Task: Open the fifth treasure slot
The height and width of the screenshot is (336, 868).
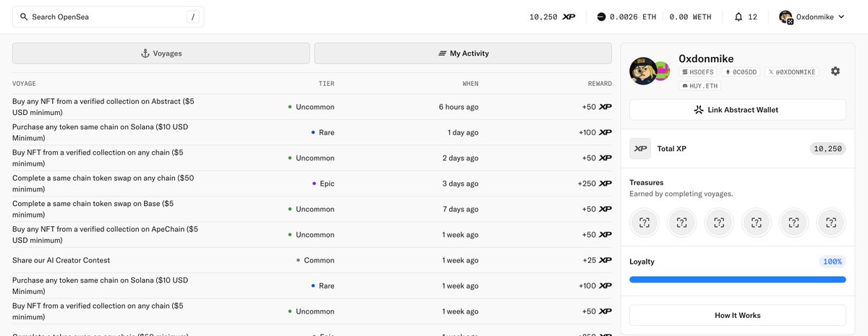Action: click(x=793, y=223)
